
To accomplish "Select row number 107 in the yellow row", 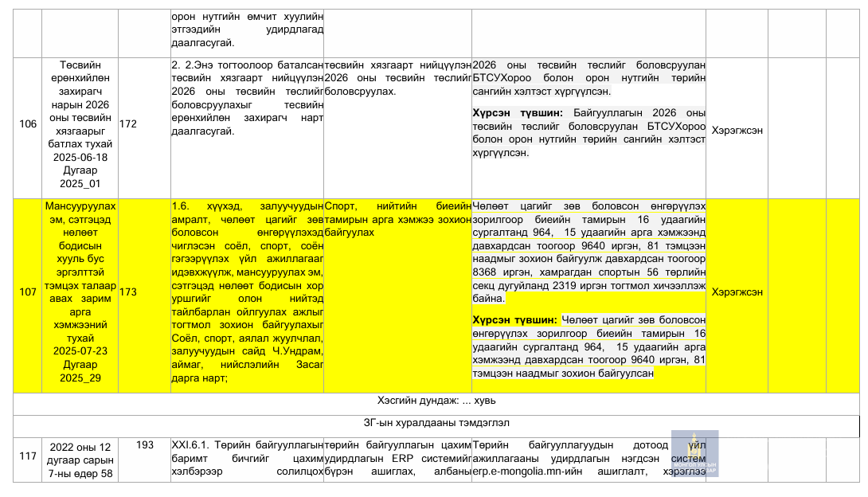I will (x=28, y=292).
